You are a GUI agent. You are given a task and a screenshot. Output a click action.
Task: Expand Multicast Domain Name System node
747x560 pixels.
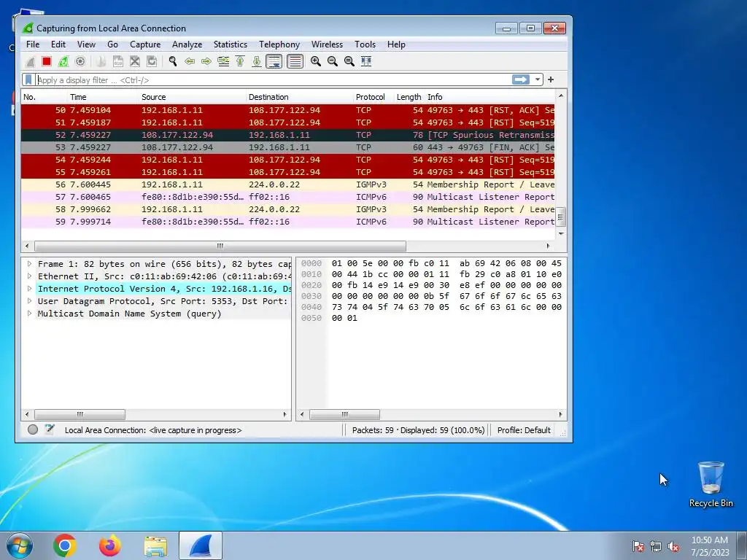click(29, 314)
